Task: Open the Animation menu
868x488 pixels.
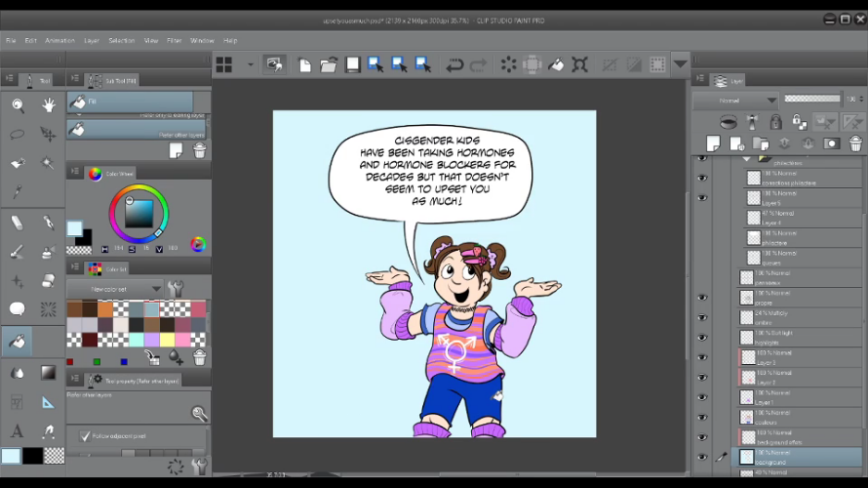Action: (59, 40)
